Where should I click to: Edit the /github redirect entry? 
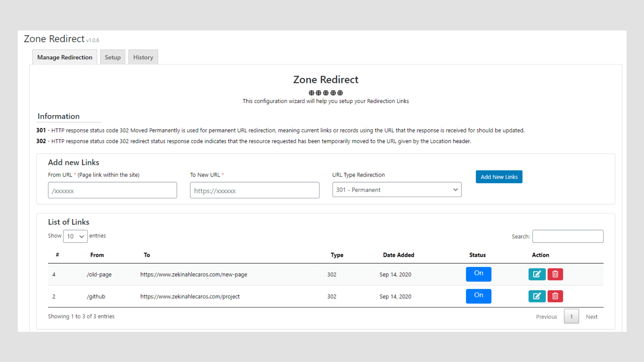tap(537, 296)
